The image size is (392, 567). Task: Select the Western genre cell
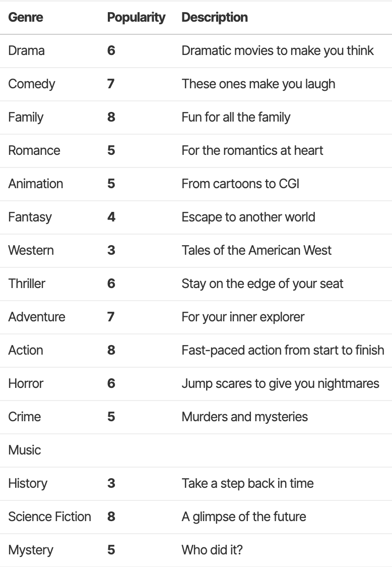[x=31, y=250]
